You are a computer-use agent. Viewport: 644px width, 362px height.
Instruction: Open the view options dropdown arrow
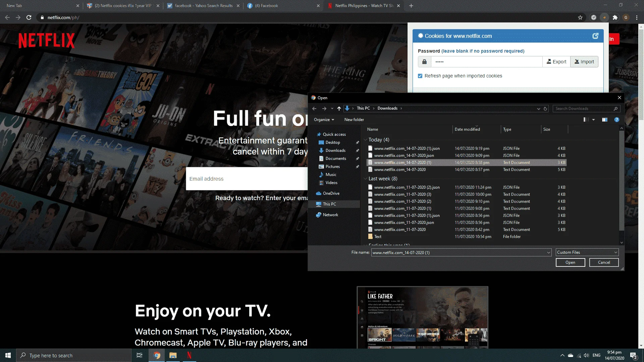pyautogui.click(x=593, y=120)
